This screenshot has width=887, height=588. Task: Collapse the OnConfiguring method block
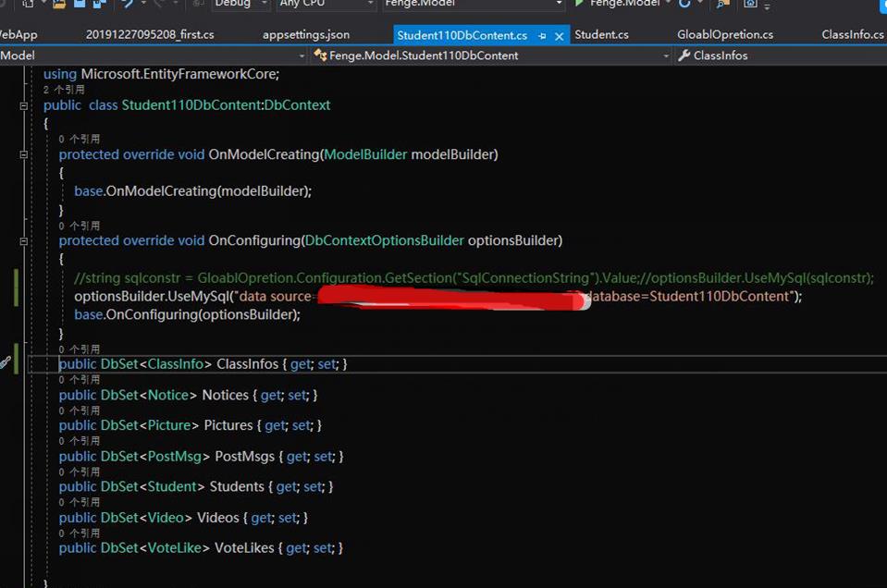click(23, 241)
